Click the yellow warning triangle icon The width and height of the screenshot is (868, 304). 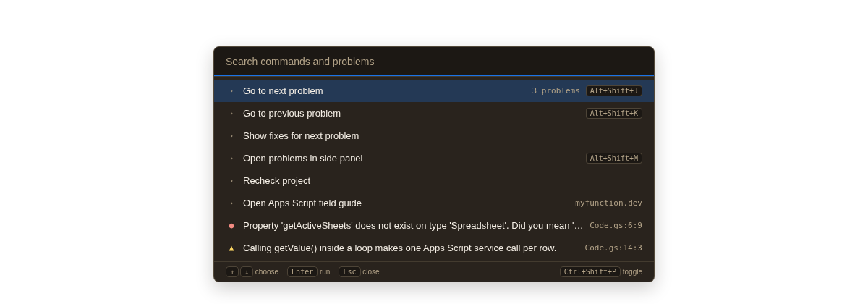pos(231,248)
